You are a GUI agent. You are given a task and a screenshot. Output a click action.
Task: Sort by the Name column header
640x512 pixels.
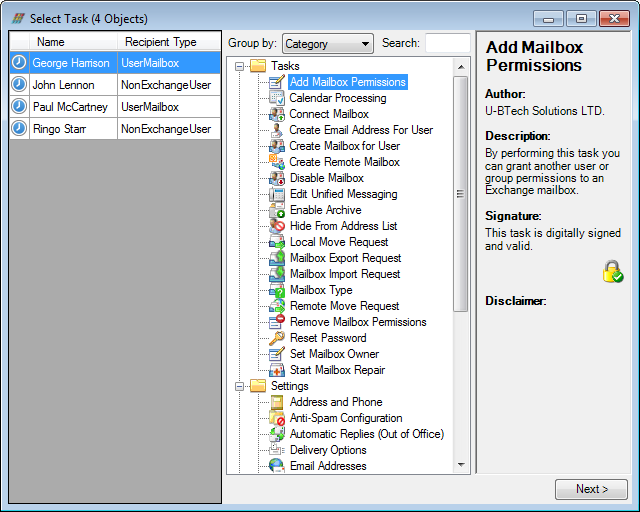(73, 42)
